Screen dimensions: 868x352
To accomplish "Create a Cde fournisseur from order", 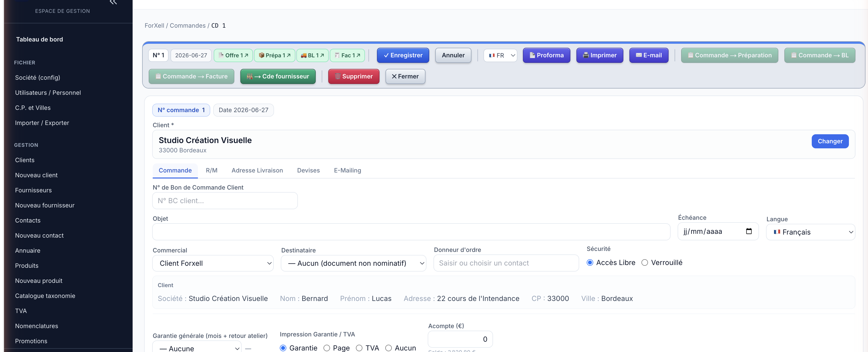I will pos(278,76).
